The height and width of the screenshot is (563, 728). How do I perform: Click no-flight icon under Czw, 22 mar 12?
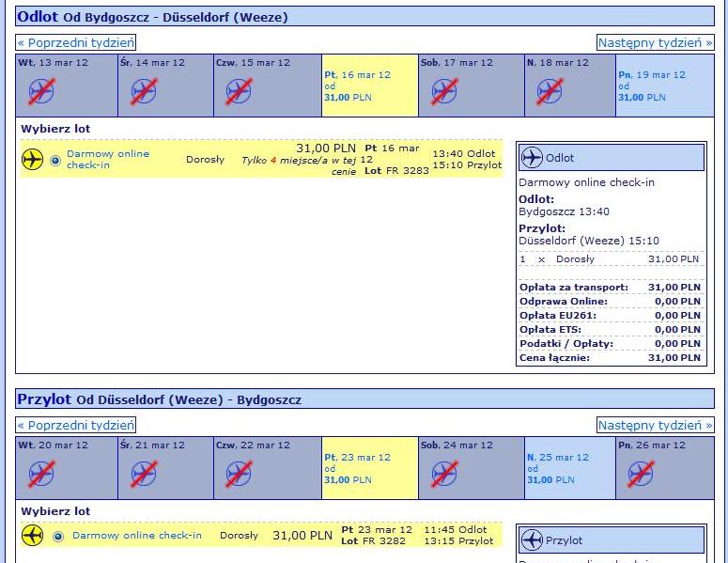(x=239, y=474)
